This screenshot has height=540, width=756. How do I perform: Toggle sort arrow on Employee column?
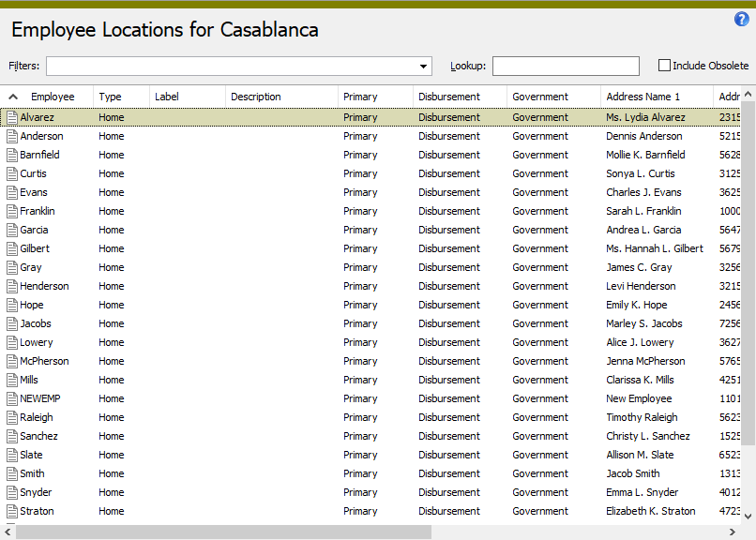13,97
